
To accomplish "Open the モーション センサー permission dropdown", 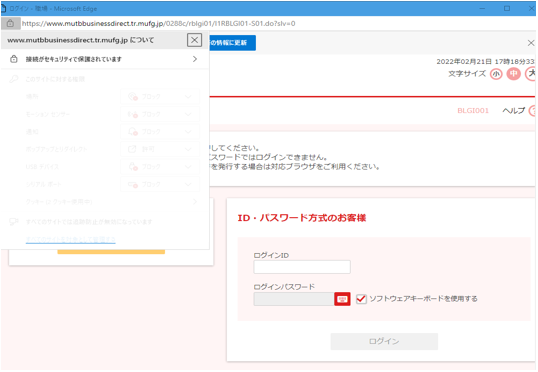I will point(160,114).
